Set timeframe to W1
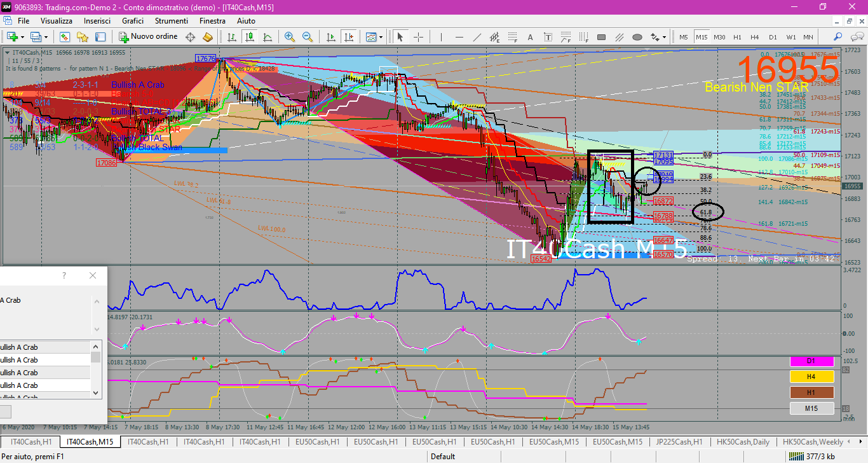This screenshot has width=868, height=463. (790, 37)
